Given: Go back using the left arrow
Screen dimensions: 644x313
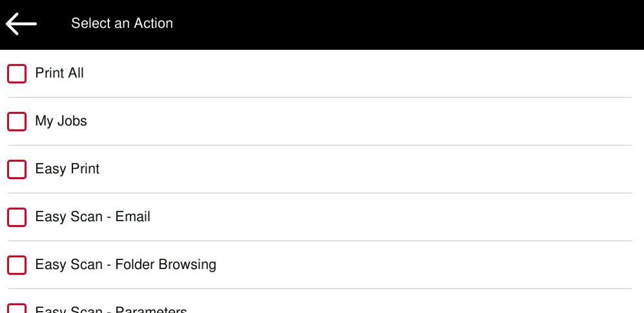Looking at the screenshot, I should pos(21,24).
